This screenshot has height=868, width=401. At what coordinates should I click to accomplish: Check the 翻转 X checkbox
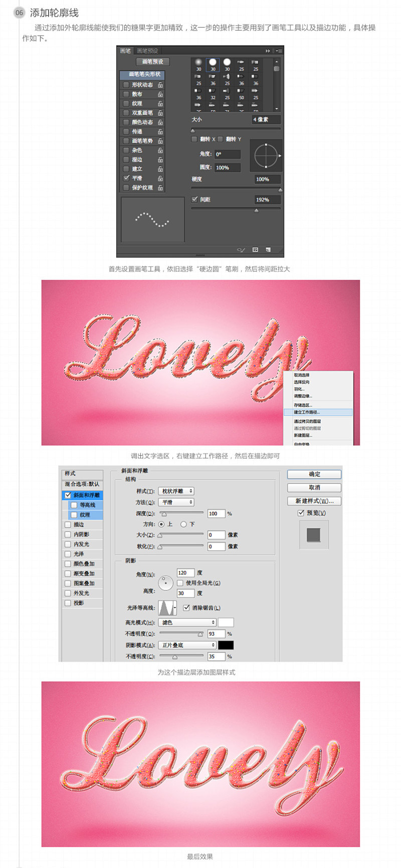pos(194,139)
